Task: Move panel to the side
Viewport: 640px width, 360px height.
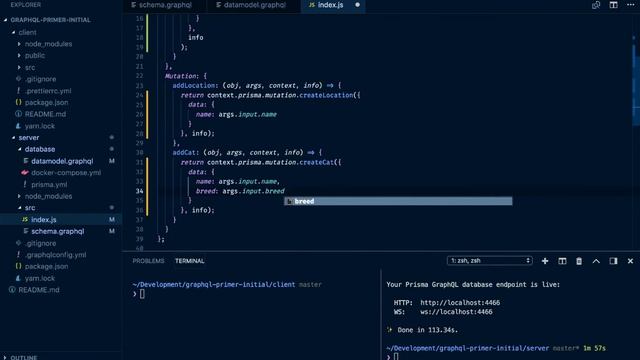Action: pos(613,261)
